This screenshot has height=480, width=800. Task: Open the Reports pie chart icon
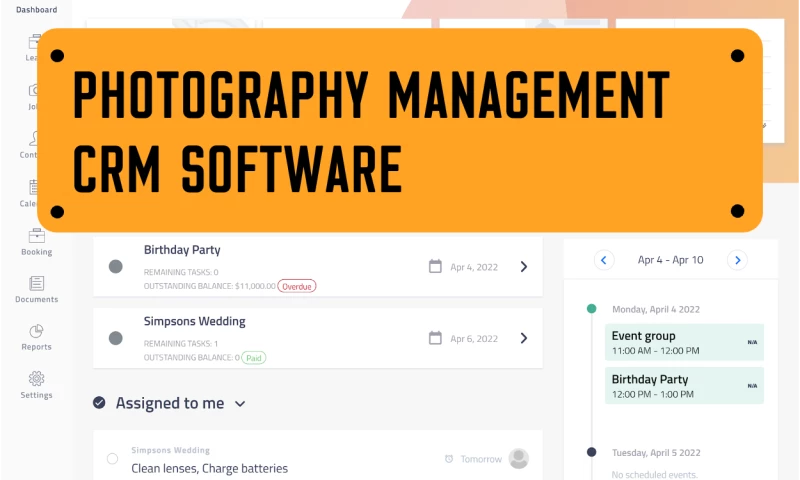pyautogui.click(x=36, y=331)
